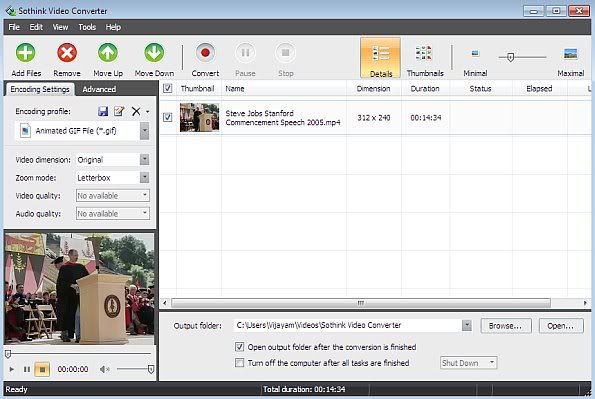Open the Tools menu
The image size is (595, 399).
(87, 27)
